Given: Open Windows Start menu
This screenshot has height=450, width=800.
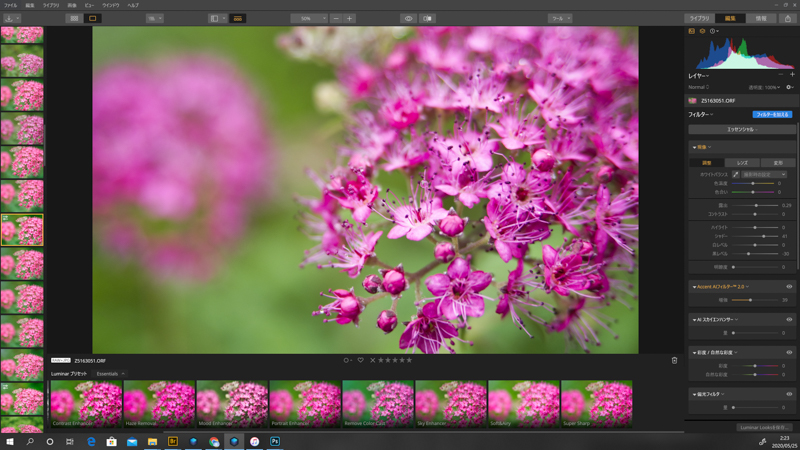Looking at the screenshot, I should pos(9,441).
